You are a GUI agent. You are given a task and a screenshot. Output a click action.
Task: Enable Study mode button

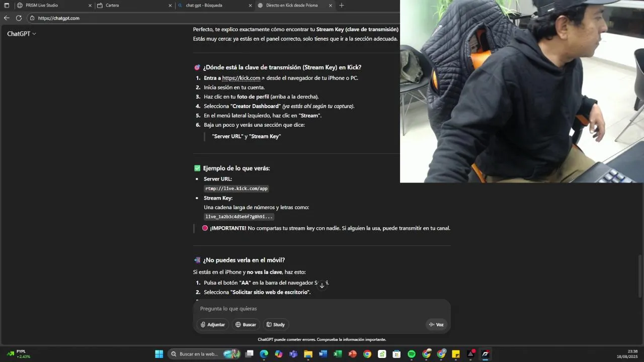[276, 325]
